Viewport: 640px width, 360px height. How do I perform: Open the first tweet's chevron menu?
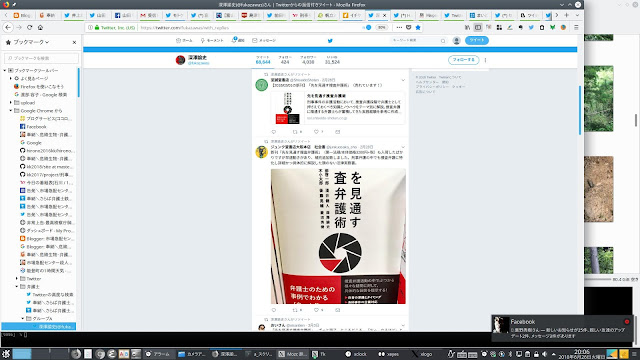click(403, 80)
